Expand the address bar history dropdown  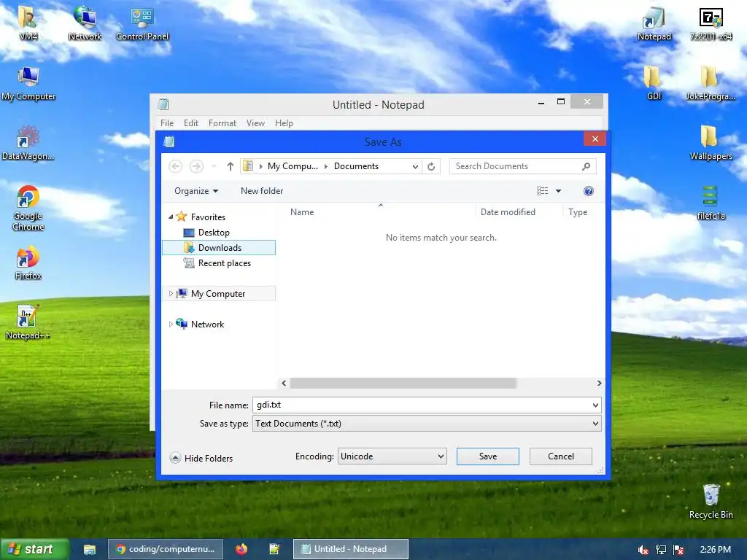pyautogui.click(x=415, y=166)
